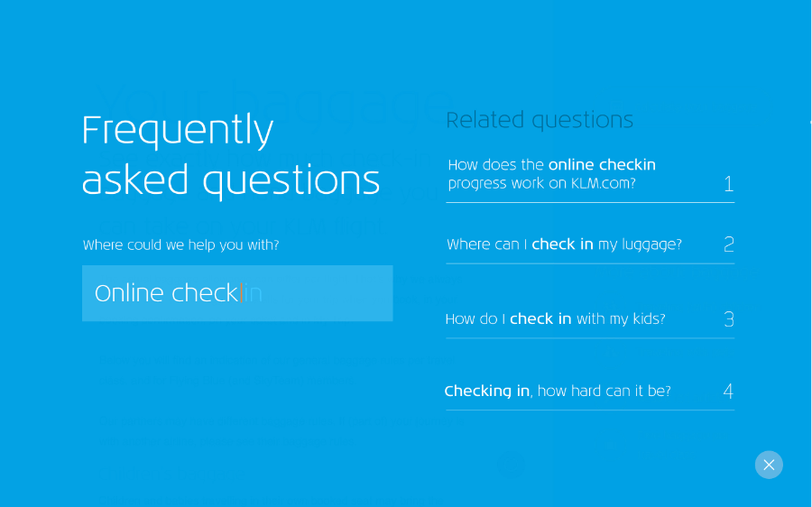The image size is (812, 507).
Task: Select related question number 2
Action: pos(728,244)
